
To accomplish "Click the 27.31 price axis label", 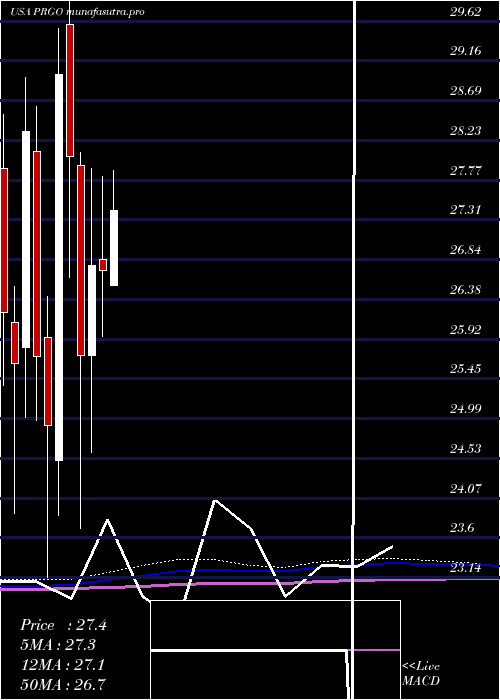I will 466,210.
